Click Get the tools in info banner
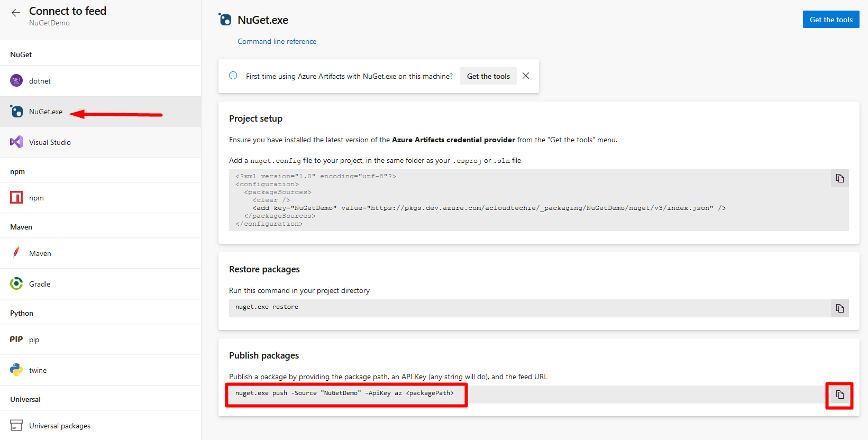The image size is (868, 440). pos(488,76)
